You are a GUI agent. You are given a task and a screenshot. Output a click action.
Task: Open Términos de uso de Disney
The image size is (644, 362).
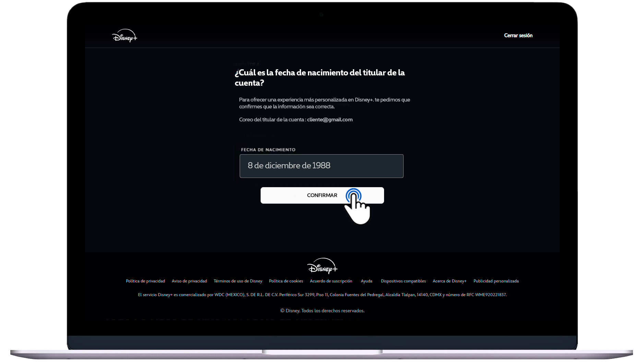point(238,281)
